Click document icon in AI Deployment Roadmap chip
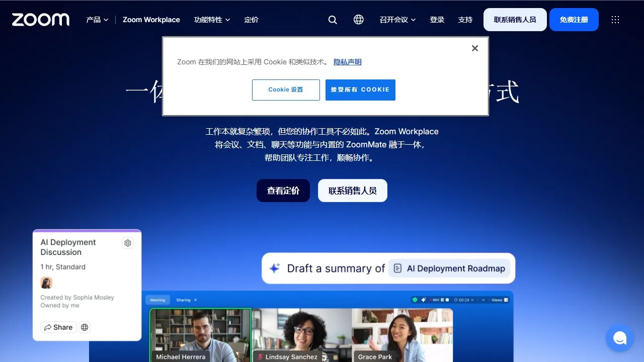 pyautogui.click(x=397, y=268)
